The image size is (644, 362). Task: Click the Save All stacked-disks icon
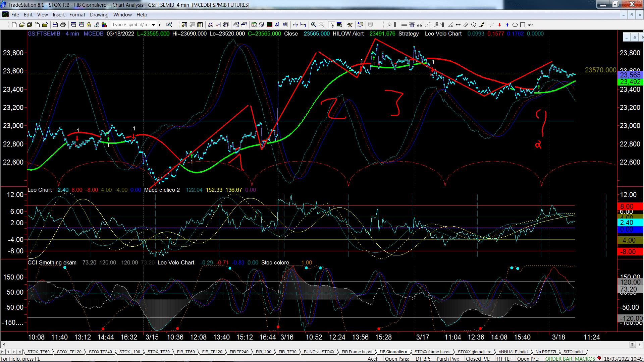[30, 25]
